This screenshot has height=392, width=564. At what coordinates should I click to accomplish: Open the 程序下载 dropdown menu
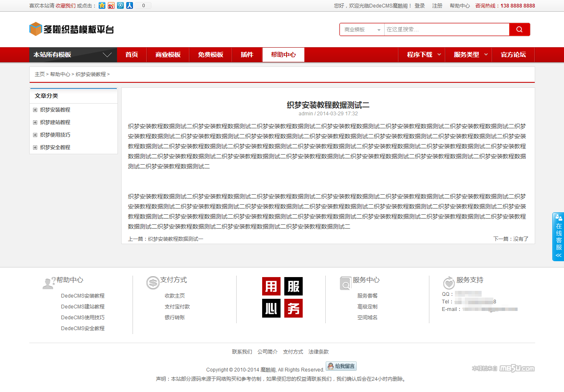pyautogui.click(x=424, y=55)
